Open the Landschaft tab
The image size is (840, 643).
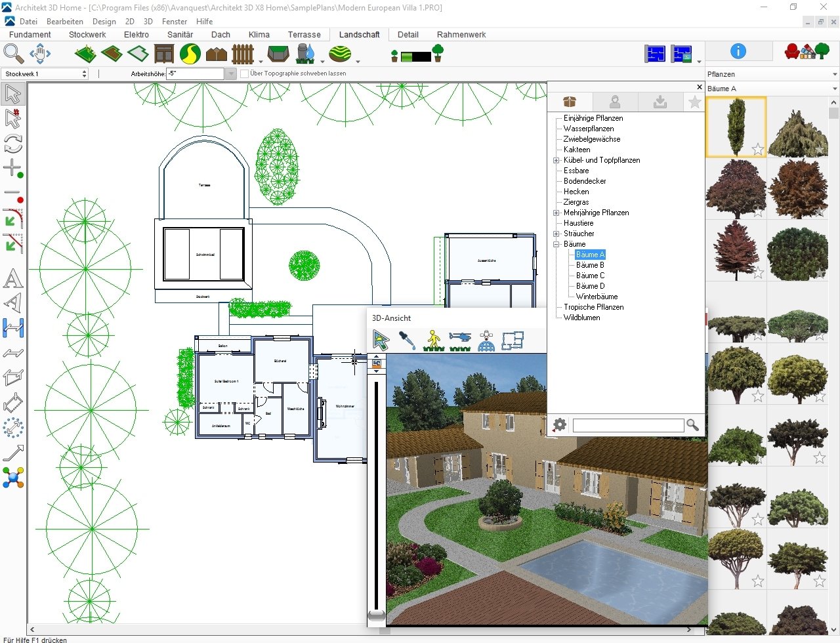(x=359, y=35)
